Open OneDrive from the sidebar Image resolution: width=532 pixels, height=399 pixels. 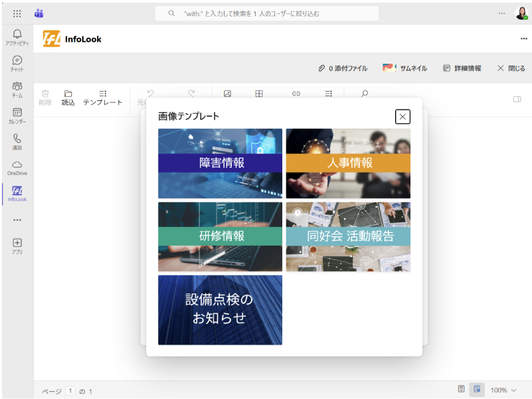coord(17,167)
